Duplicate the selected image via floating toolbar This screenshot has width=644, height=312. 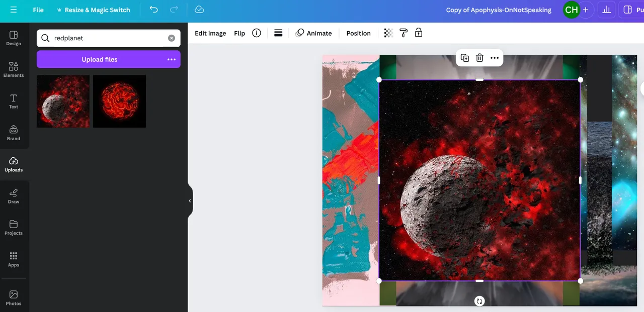click(x=465, y=58)
